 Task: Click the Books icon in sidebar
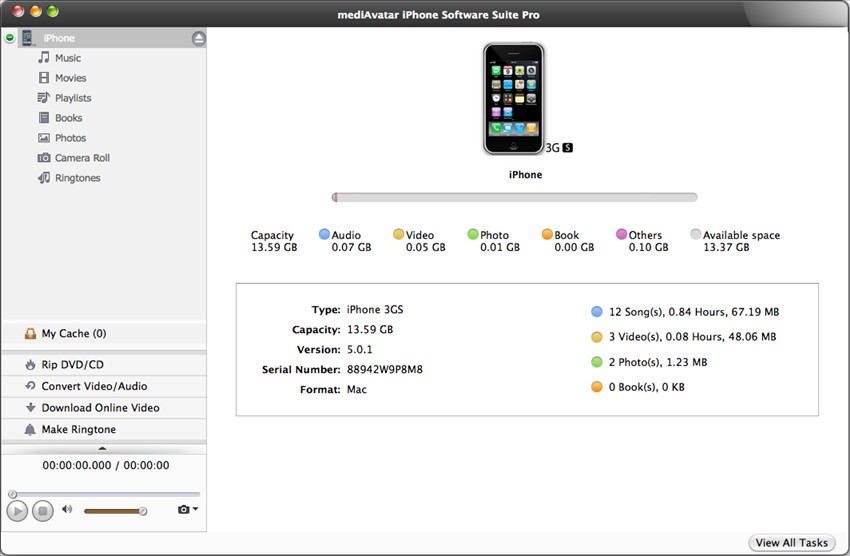[44, 118]
